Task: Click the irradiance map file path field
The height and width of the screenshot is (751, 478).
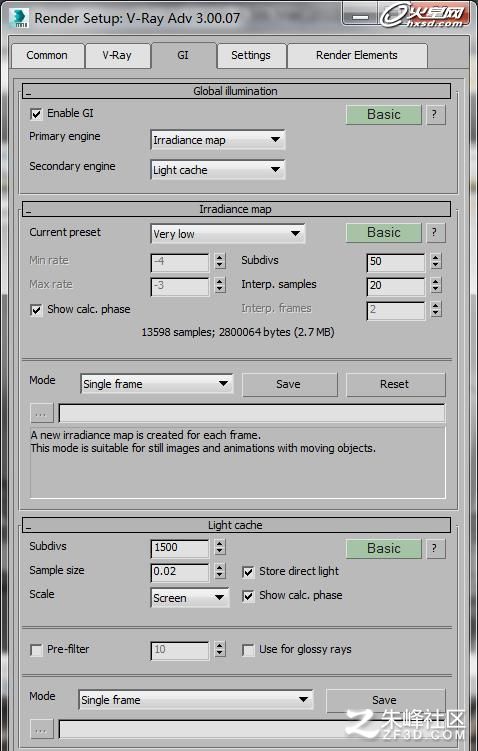Action: [252, 413]
